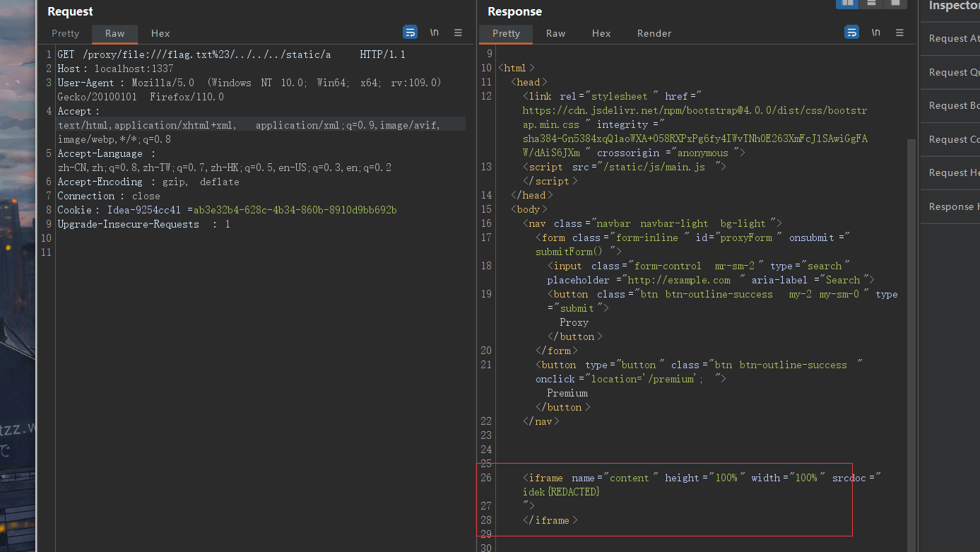The height and width of the screenshot is (552, 980).
Task: Switch Request view to Hex tab
Action: (160, 33)
